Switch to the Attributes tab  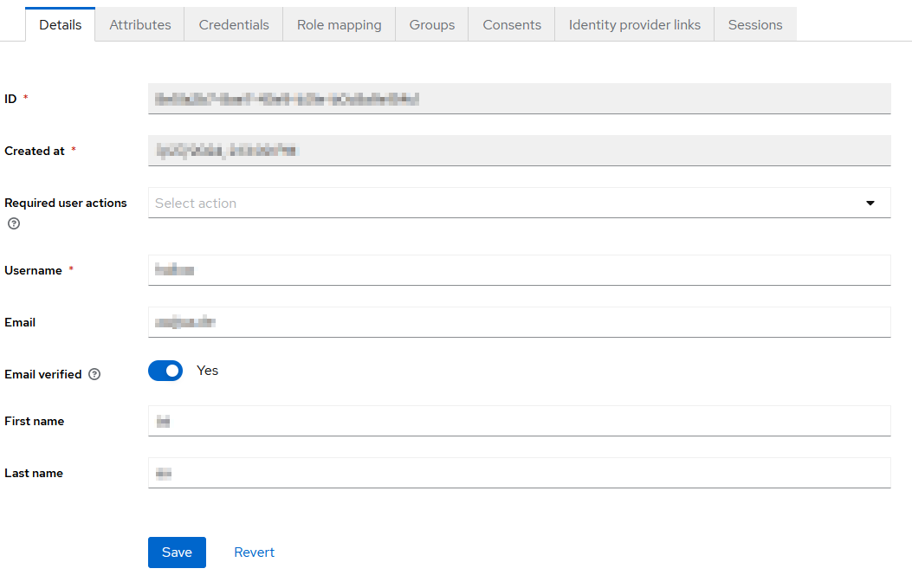140,25
